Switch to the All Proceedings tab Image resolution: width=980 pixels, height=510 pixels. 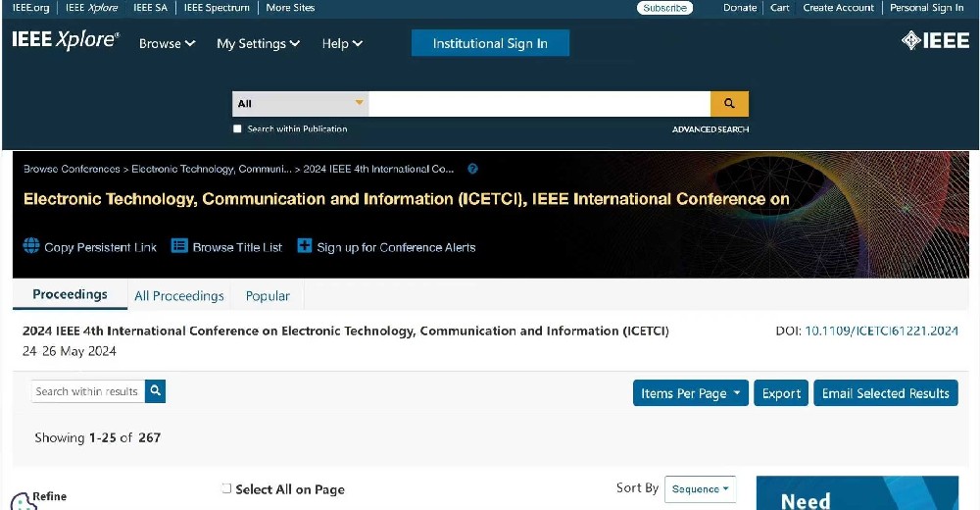click(179, 295)
